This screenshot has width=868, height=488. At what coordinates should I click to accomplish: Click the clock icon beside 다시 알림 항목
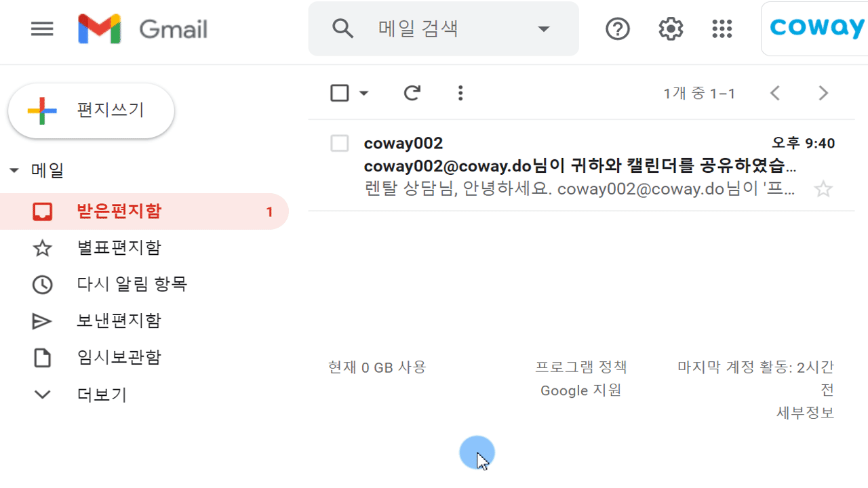(x=42, y=285)
